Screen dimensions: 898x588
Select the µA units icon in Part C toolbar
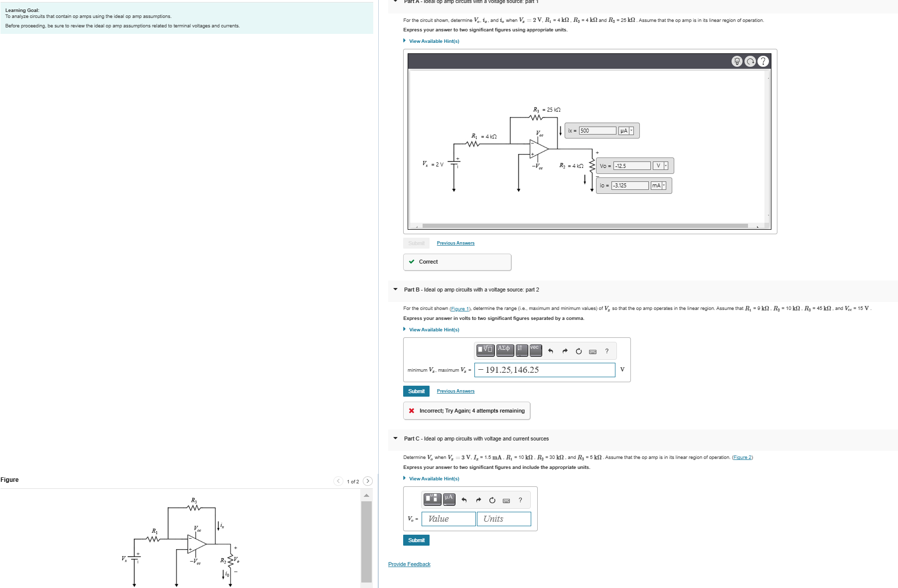coord(449,500)
